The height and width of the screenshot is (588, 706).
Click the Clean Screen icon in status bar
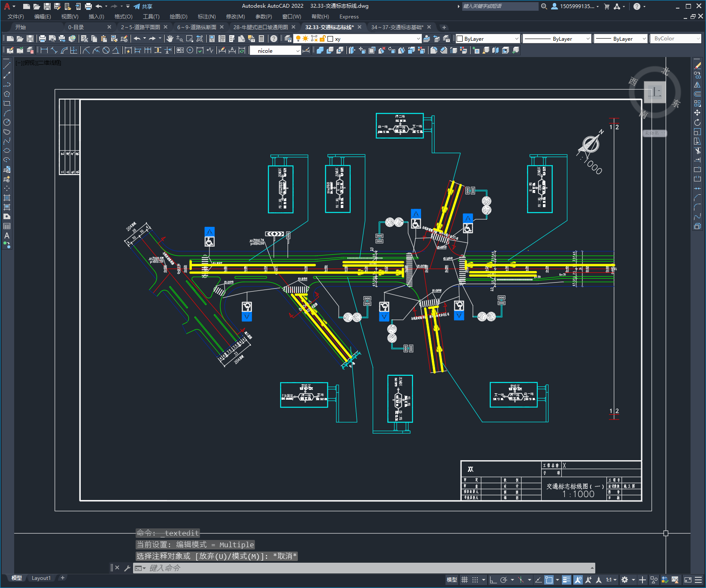(x=688, y=580)
